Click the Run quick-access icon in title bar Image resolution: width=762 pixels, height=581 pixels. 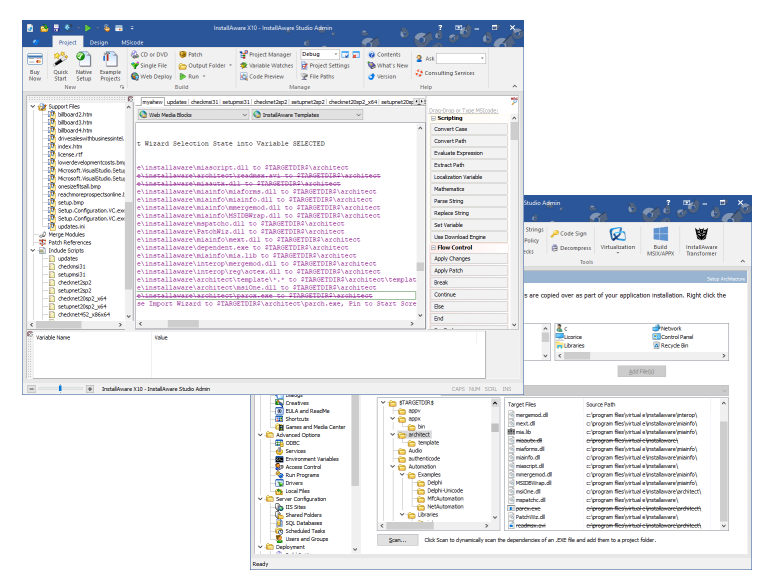(87, 28)
